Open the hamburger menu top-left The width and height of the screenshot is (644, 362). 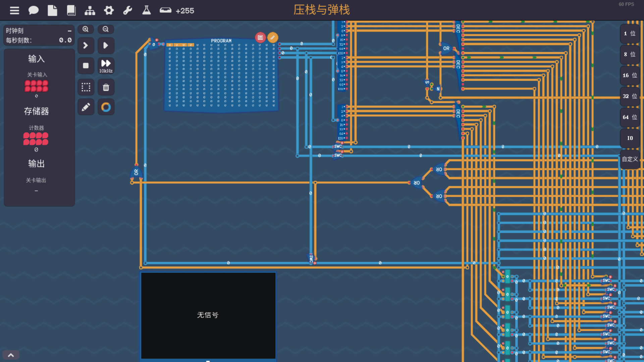15,9
